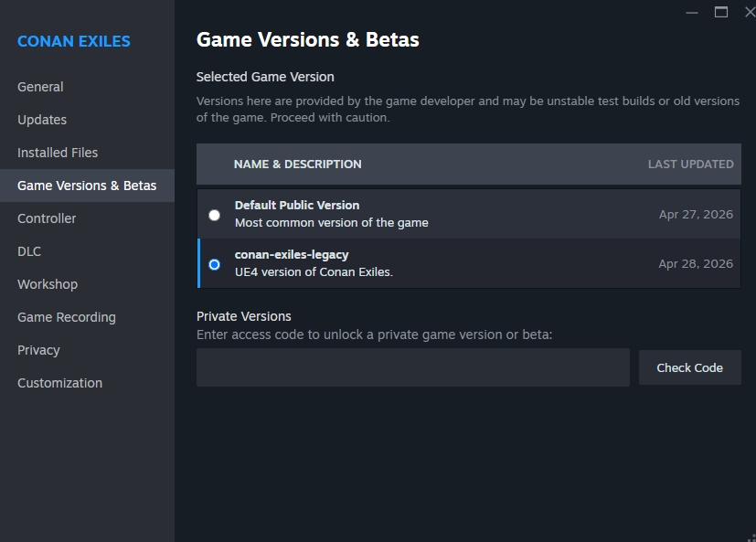This screenshot has height=542, width=756.
Task: Select the conan-exiles-legacy radio button
Action: pos(215,265)
